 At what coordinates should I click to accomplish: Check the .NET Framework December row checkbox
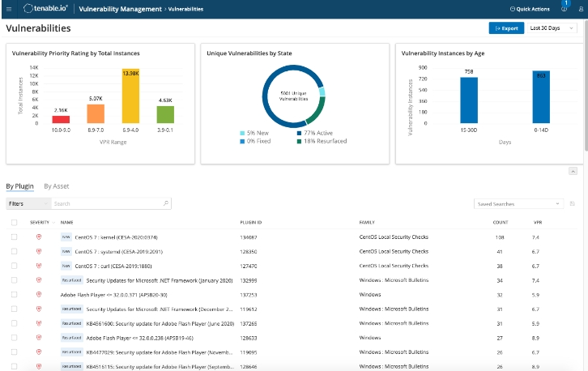click(15, 309)
